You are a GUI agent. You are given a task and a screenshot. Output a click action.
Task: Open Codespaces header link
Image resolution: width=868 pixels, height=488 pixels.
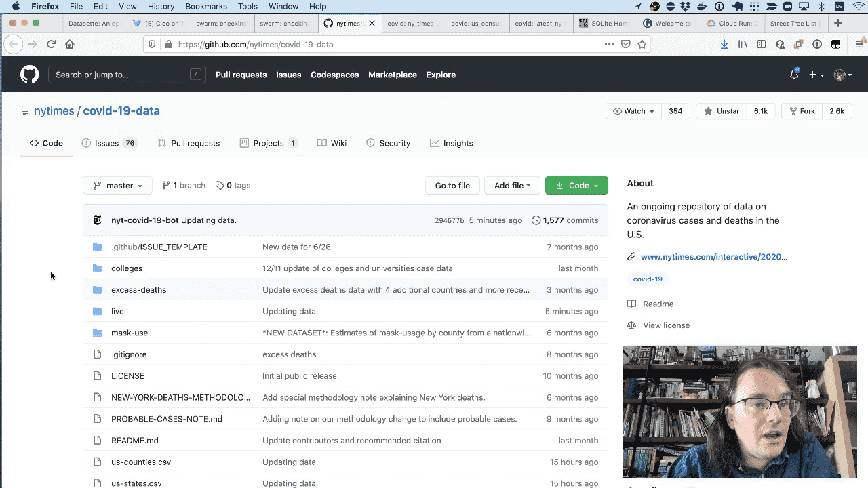click(x=334, y=75)
